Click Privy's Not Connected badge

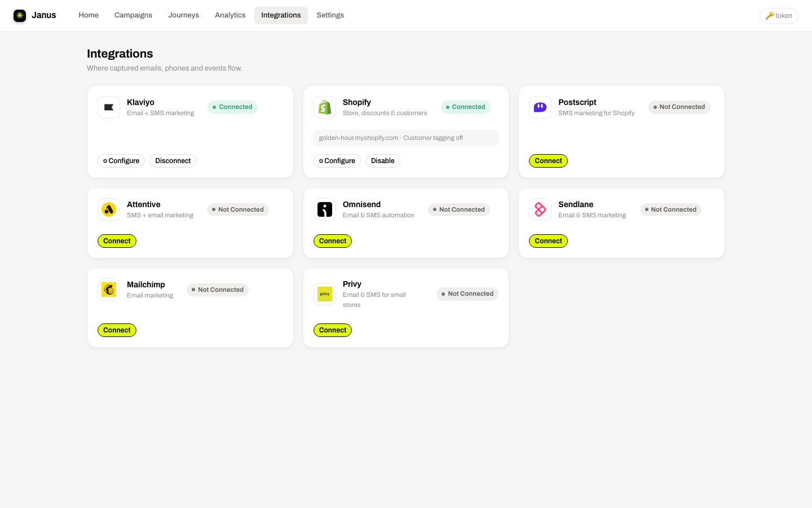pos(467,294)
